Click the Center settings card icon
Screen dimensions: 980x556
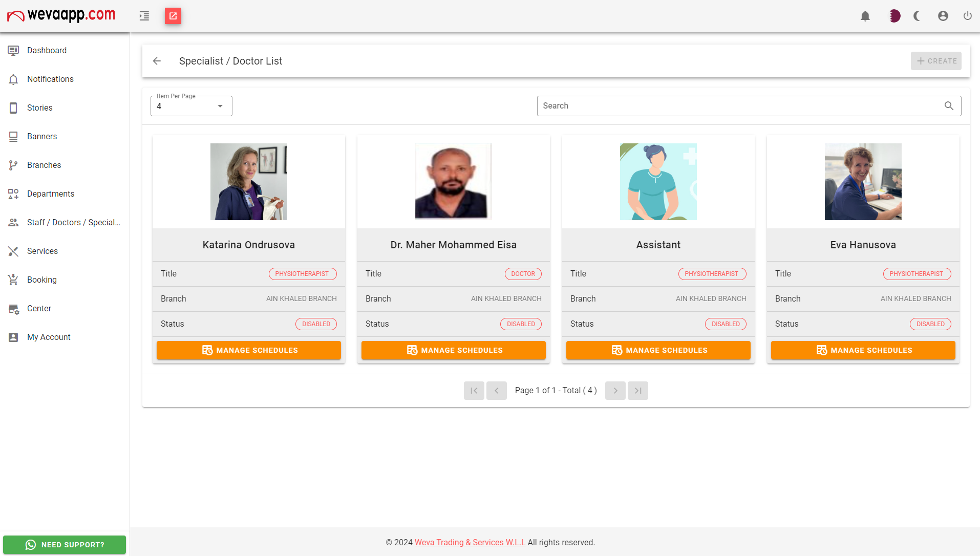(13, 309)
